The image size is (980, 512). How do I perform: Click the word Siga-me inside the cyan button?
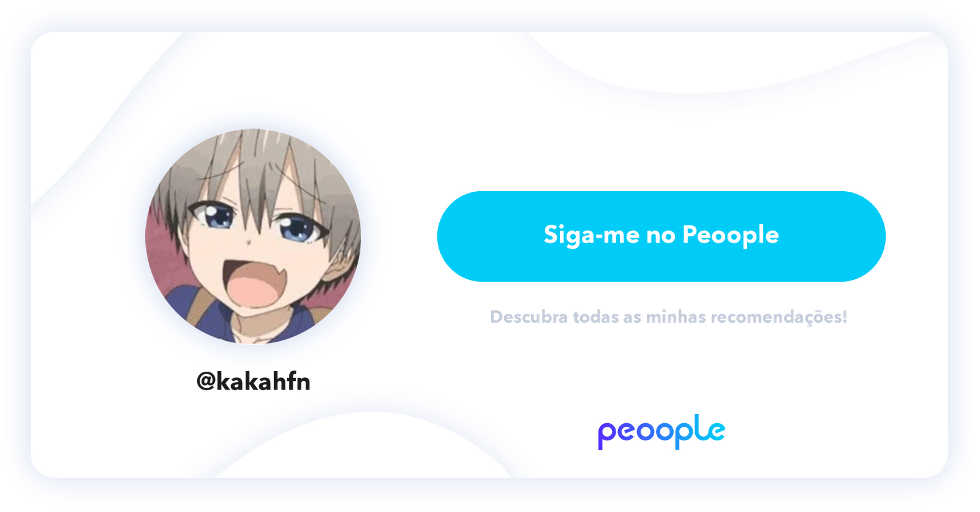point(592,235)
